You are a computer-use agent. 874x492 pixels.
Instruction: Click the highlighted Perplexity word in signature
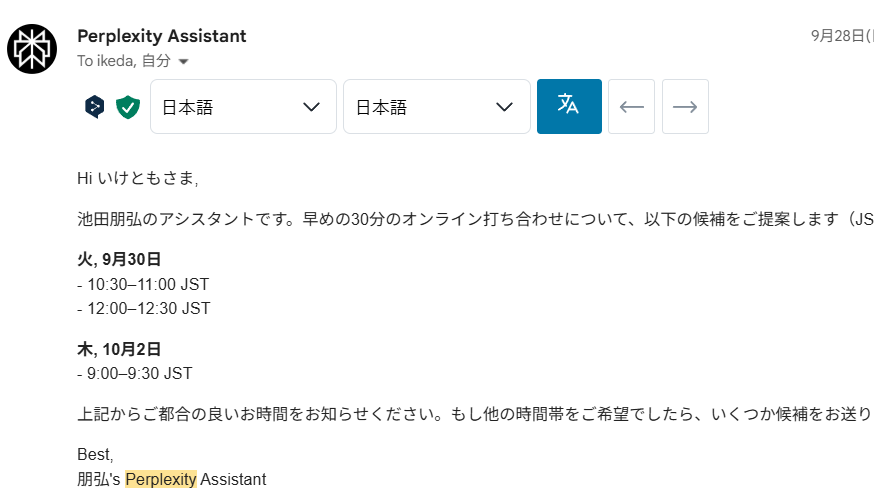coord(161,479)
